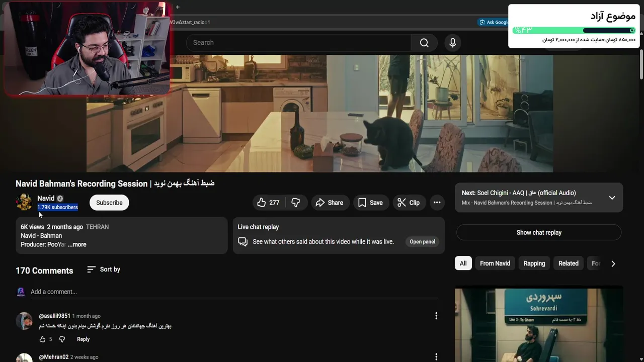Select the From Navid filter chip
644x362 pixels.
495,263
